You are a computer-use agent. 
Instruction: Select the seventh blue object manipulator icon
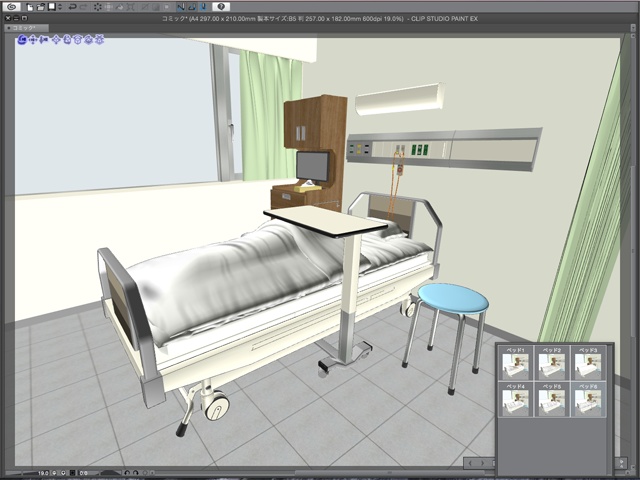click(89, 40)
